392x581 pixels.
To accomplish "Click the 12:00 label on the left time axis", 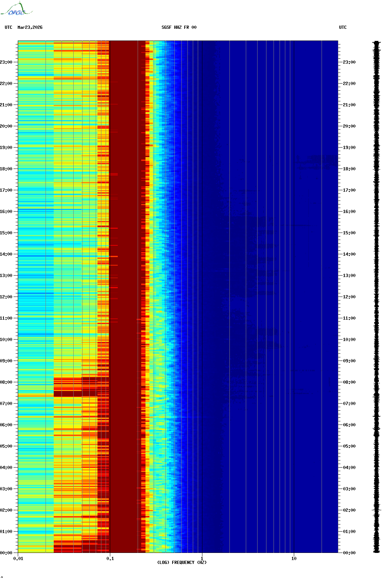I will click(6, 297).
